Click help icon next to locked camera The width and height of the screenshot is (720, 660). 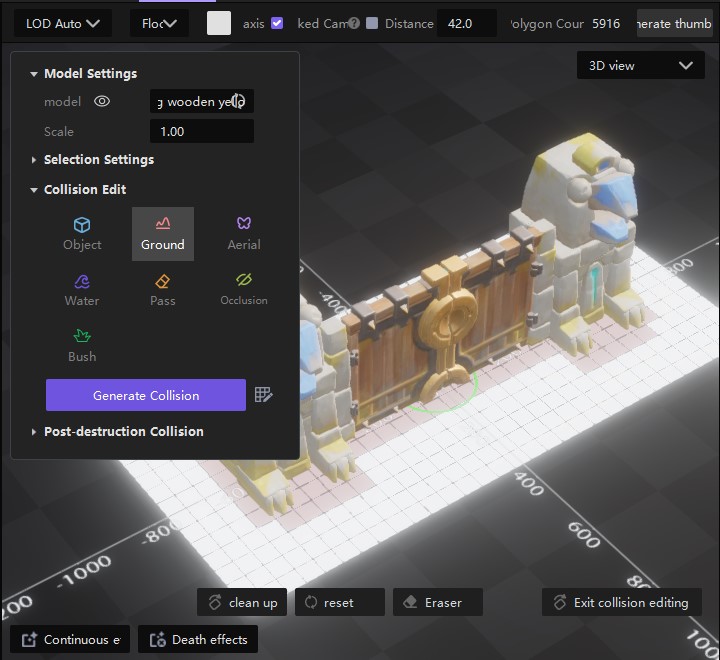click(x=354, y=23)
